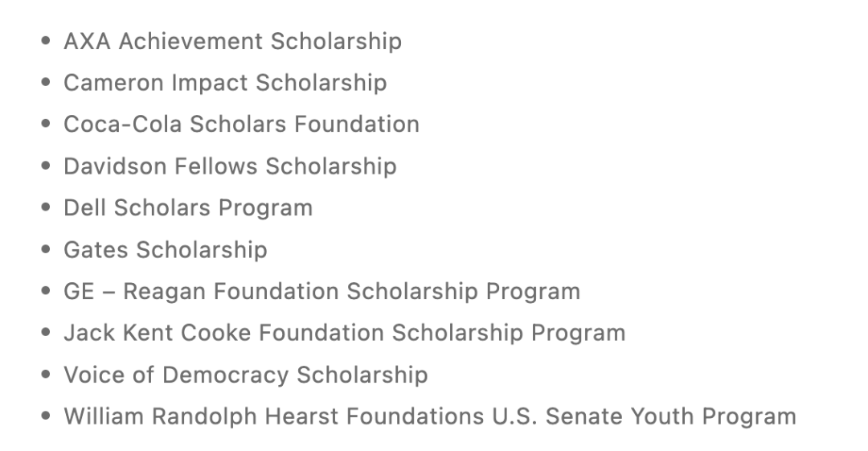Image resolution: width=868 pixels, height=451 pixels.
Task: Click the AXA Achievement Scholarship list entry
Action: pyautogui.click(x=232, y=42)
